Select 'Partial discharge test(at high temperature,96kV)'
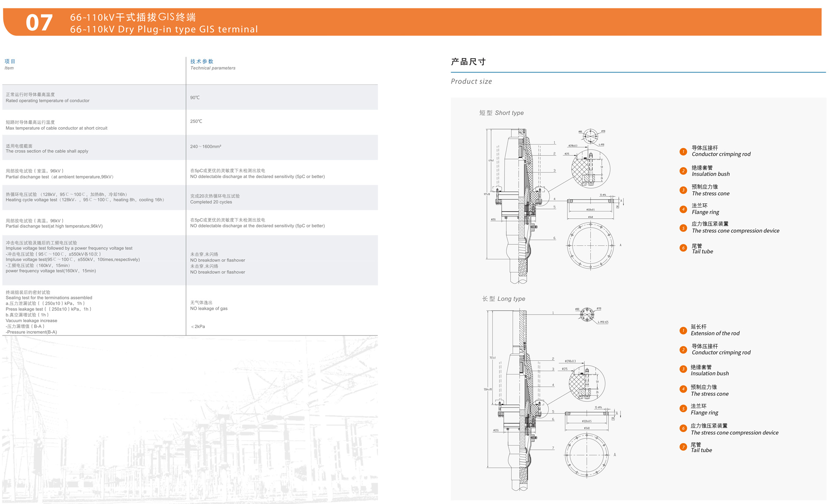The width and height of the screenshot is (829, 504). click(x=54, y=226)
